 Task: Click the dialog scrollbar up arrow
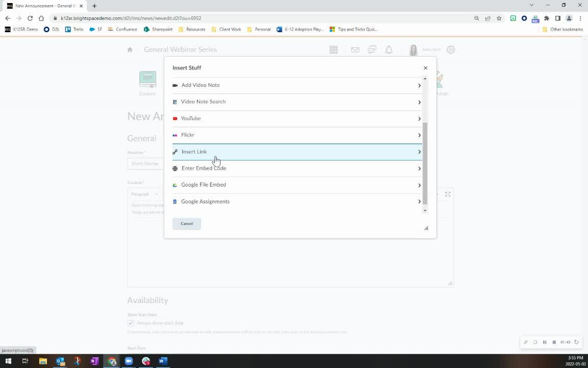[x=425, y=79]
